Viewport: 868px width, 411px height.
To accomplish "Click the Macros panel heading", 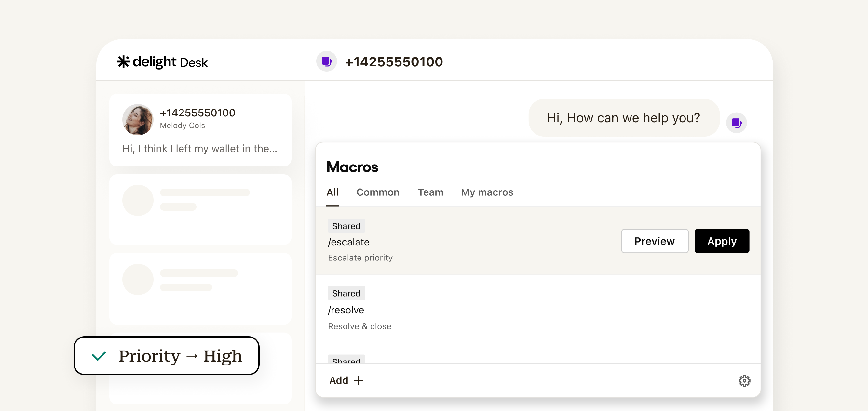I will (352, 167).
